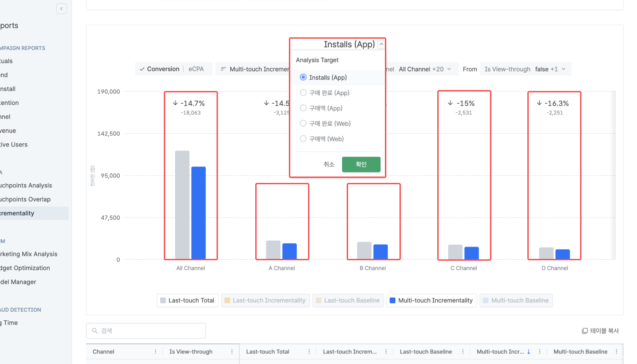Click the -18,063 difference value
The width and height of the screenshot is (637, 364).
click(x=191, y=113)
